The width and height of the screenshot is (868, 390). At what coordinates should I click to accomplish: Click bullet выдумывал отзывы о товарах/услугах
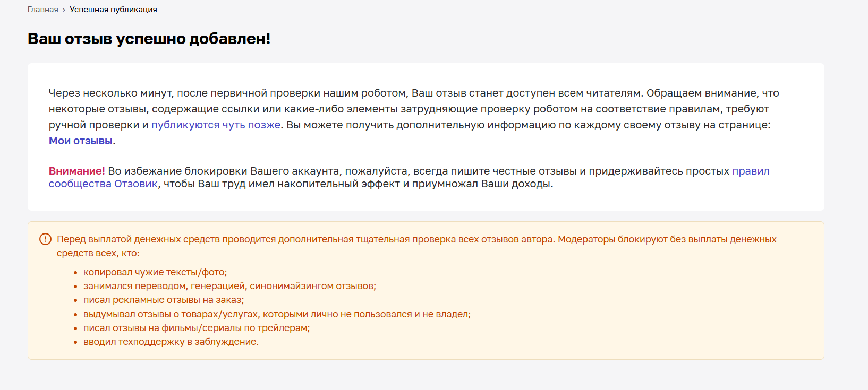(277, 314)
